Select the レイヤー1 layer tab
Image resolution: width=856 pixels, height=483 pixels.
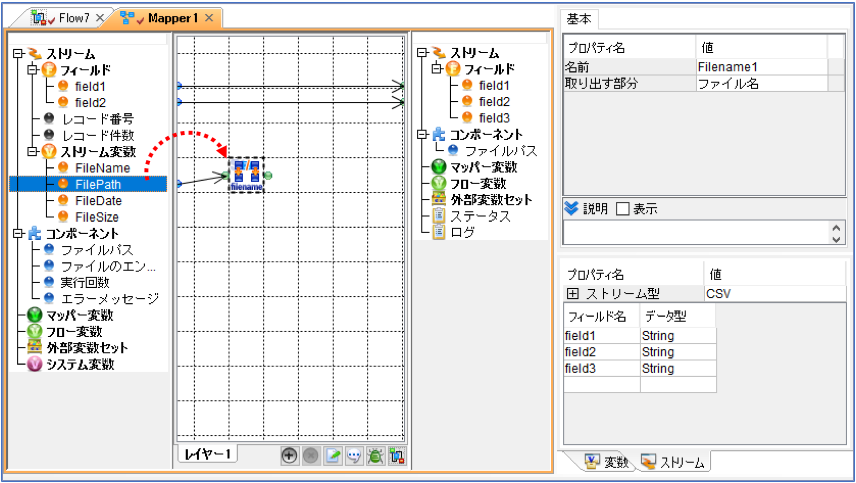tap(207, 454)
